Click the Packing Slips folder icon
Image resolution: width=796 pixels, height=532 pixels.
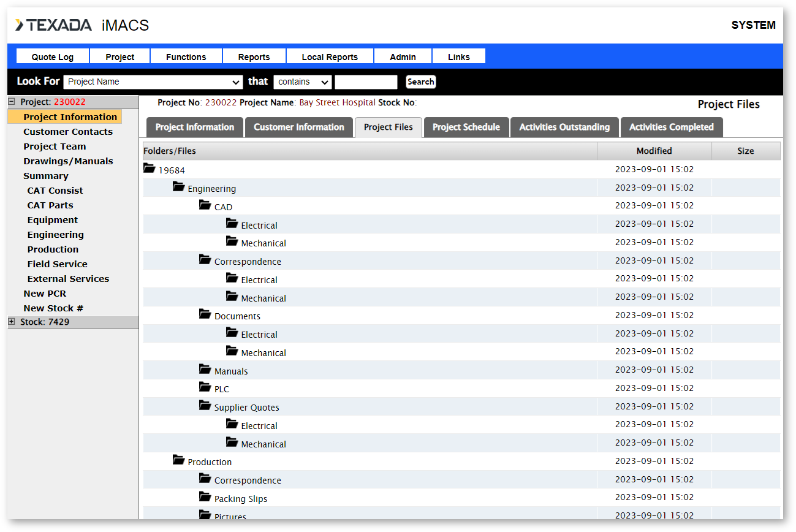click(205, 497)
